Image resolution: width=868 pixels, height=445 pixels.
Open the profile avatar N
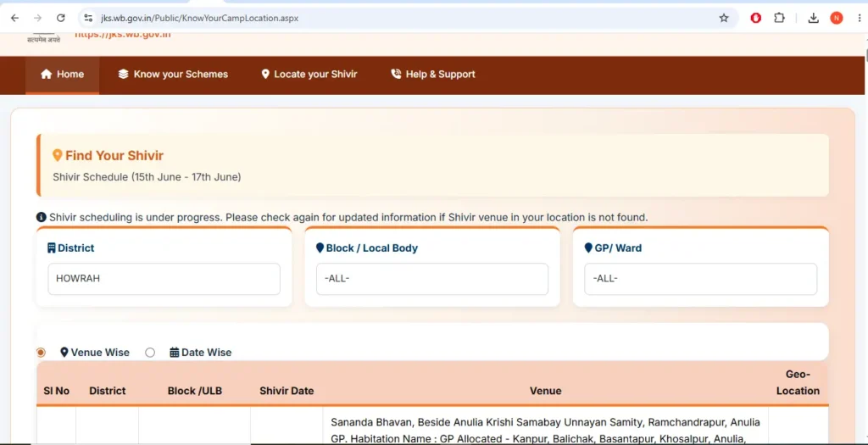pos(836,18)
